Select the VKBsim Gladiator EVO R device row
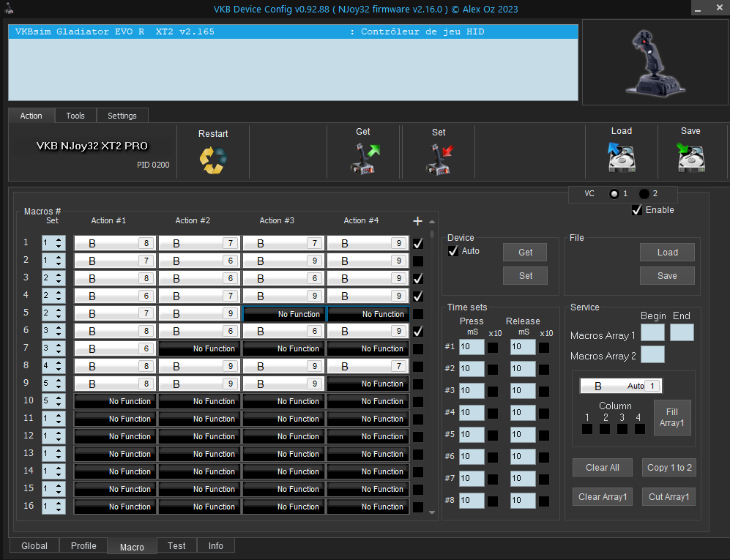This screenshot has width=730, height=560. pos(294,31)
